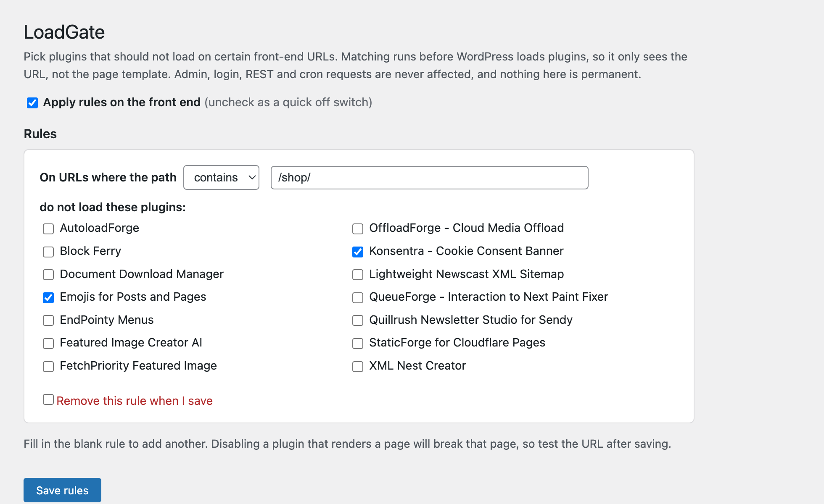Enable StaticForge for Cloudflare Pages checkbox
This screenshot has height=504, width=824.
point(358,343)
